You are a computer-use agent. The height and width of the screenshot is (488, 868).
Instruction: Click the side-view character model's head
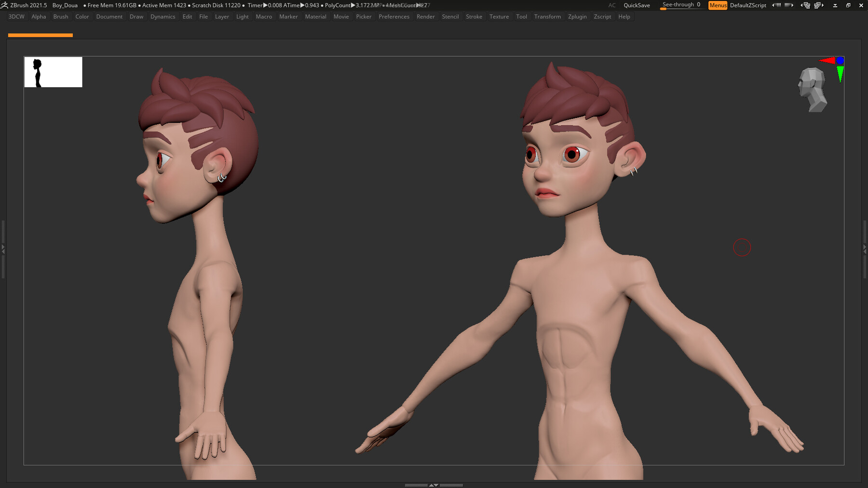point(197,145)
